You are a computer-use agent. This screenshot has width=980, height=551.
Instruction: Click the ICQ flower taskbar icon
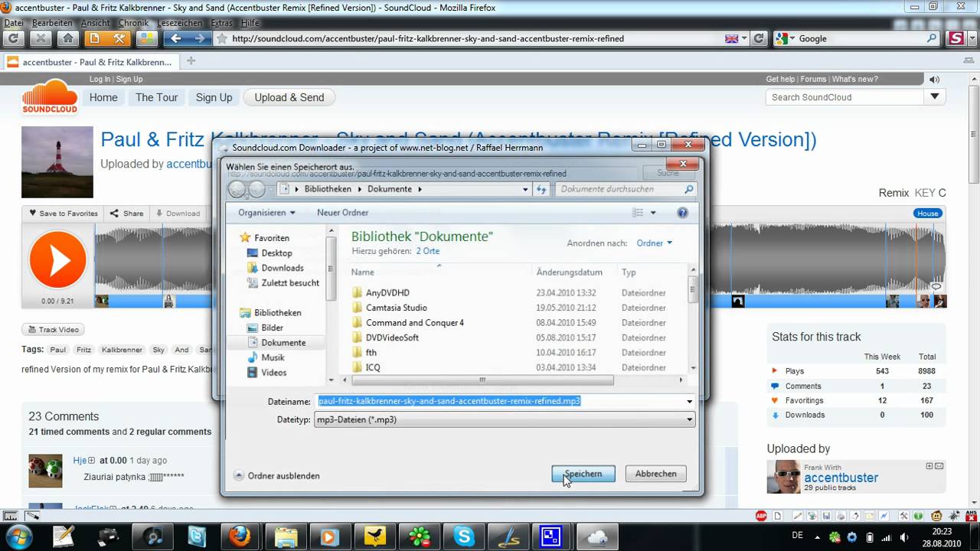(420, 537)
